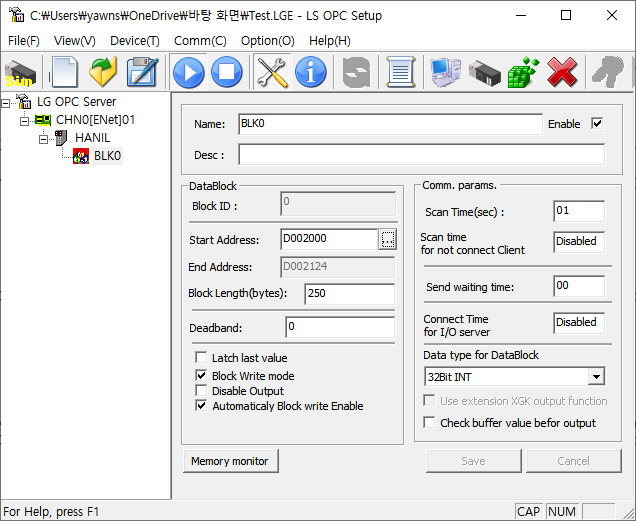Select BLK0 in the tree
636x521 pixels.
tap(107, 156)
